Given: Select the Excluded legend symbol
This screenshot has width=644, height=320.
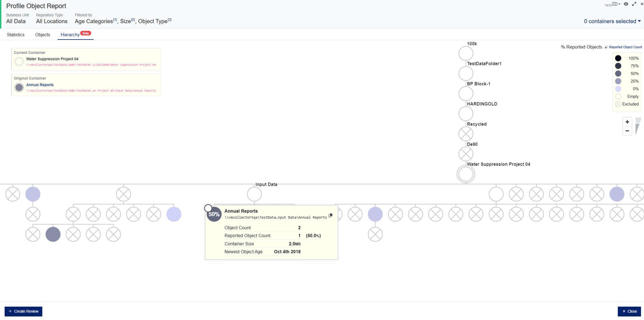Looking at the screenshot, I should point(618,104).
